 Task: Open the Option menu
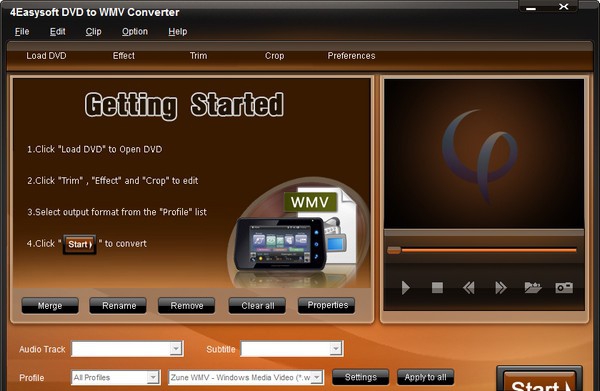135,31
